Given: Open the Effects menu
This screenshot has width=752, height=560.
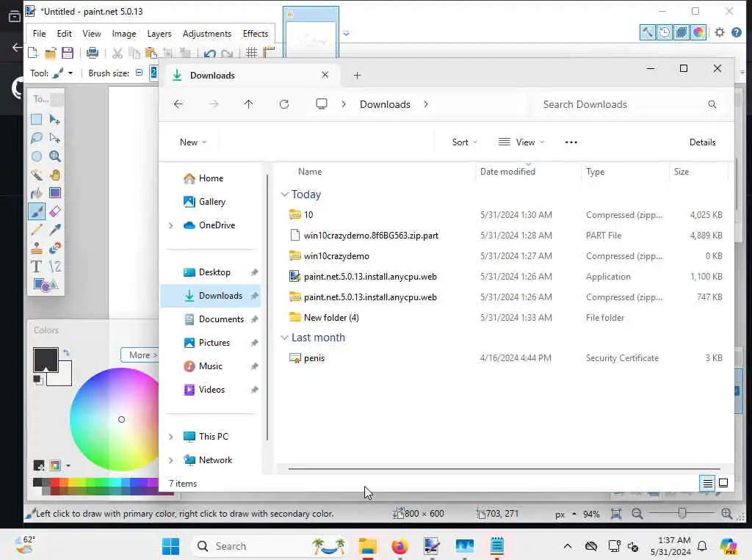Looking at the screenshot, I should tap(255, 34).
